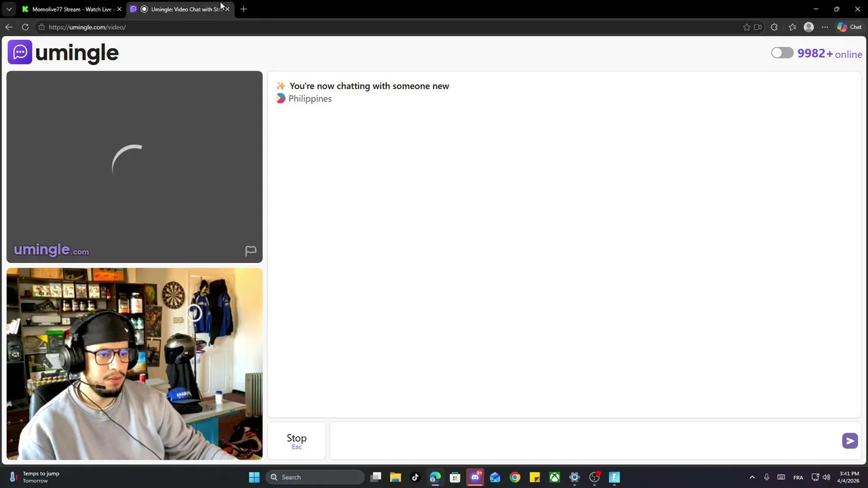Expand the tab search dropdown arrow
The image size is (868, 488).
pyautogui.click(x=9, y=9)
